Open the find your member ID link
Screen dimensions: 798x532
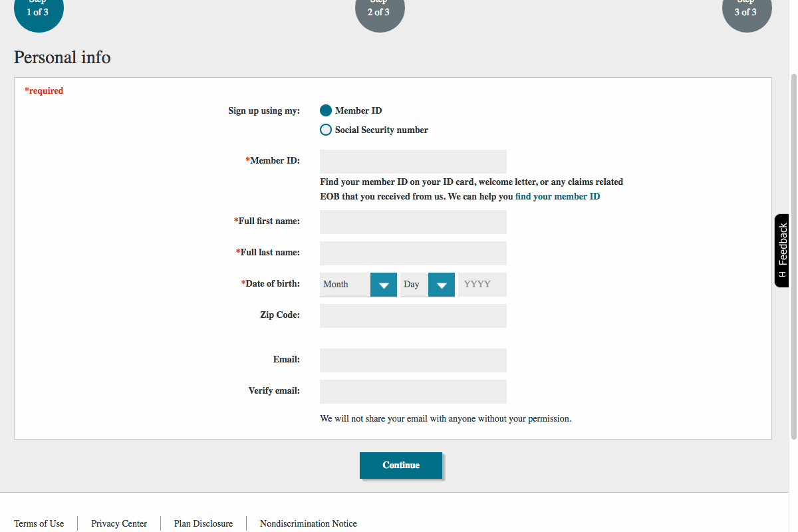click(557, 197)
